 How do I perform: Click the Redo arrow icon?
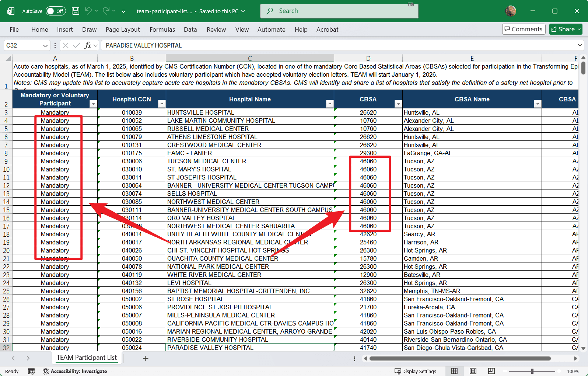(106, 11)
